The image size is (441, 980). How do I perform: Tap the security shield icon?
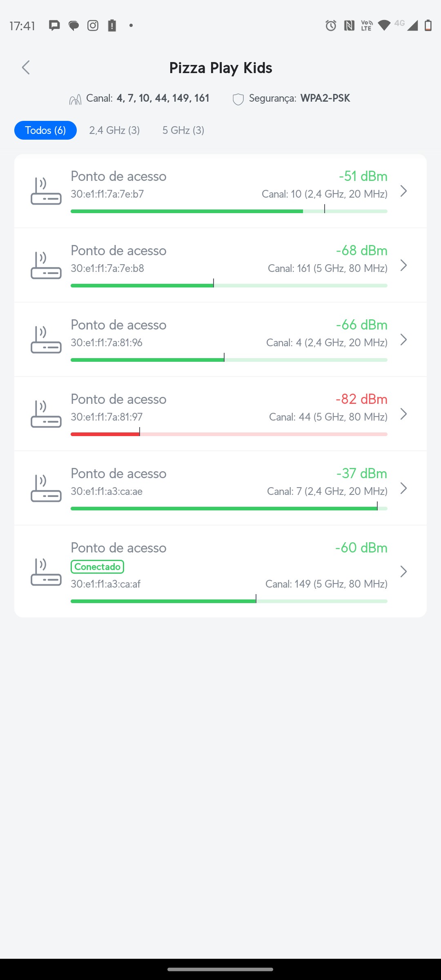(x=238, y=99)
